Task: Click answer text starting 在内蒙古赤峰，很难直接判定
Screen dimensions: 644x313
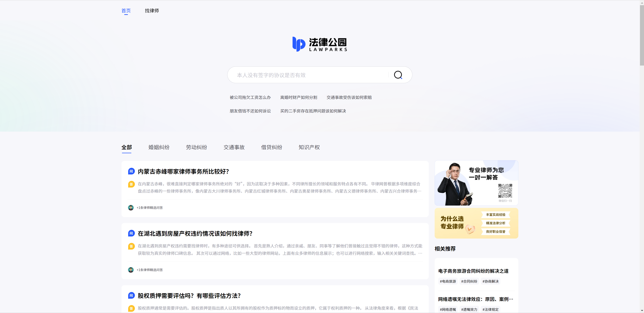Action: click(280, 188)
